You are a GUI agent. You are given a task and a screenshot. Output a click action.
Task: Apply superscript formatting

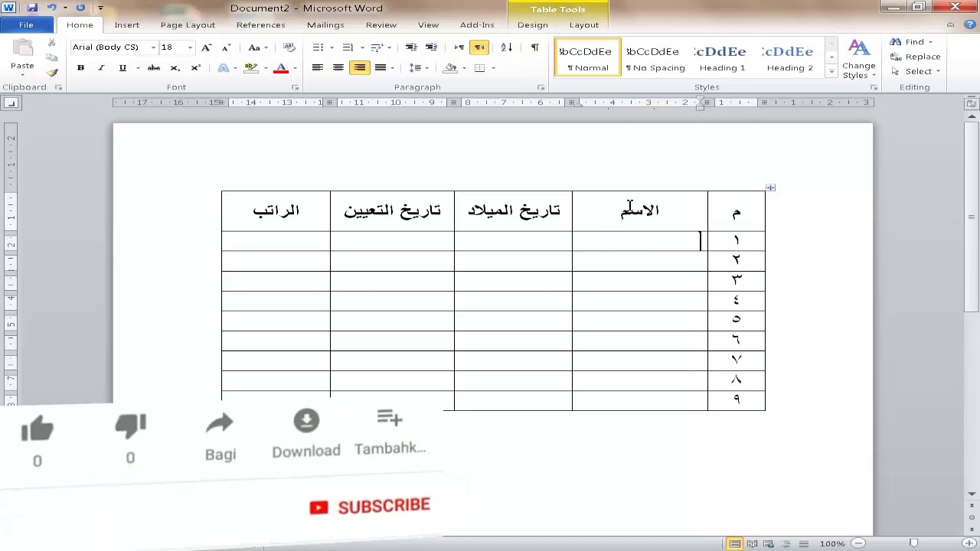[x=195, y=68]
